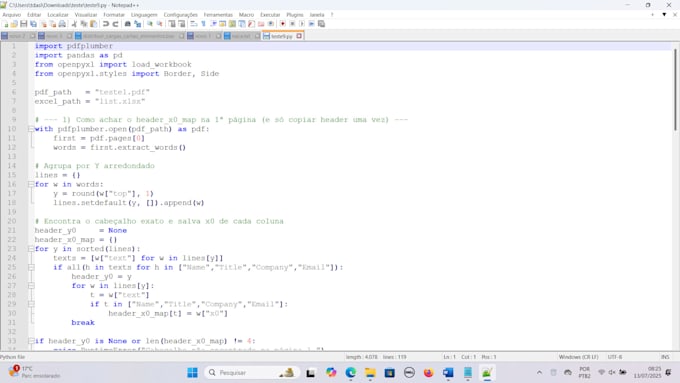The width and height of the screenshot is (680, 383).
Task: Open Folder as Workspace toolbar icon
Action: tap(261, 24)
